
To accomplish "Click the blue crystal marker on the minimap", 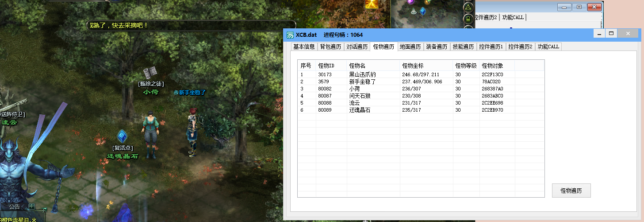I will pos(423,12).
